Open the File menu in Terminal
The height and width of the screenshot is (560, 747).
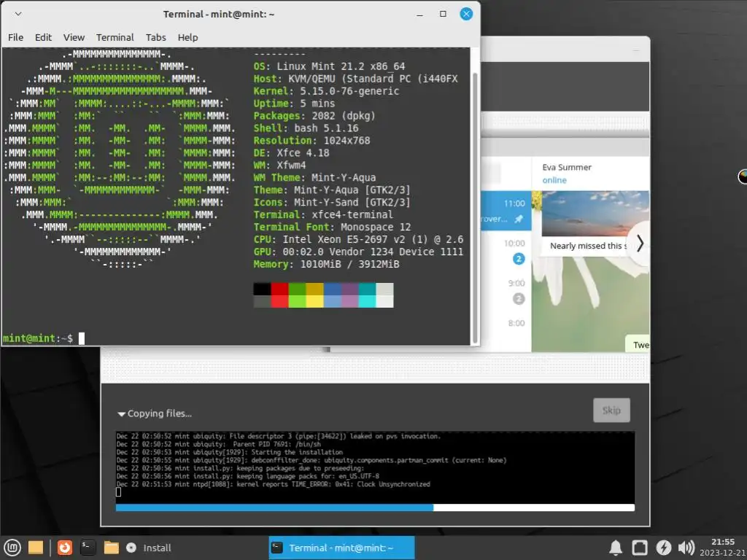16,37
